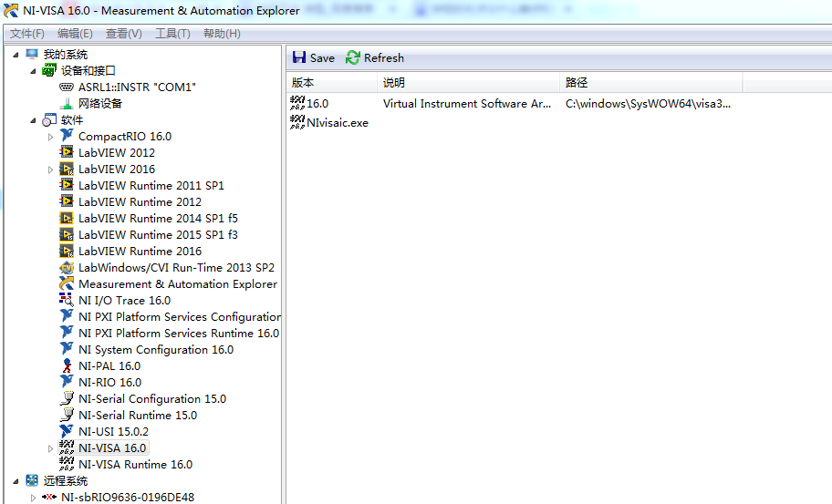The image size is (832, 504).
Task: Click the network devices icon
Action: (67, 103)
